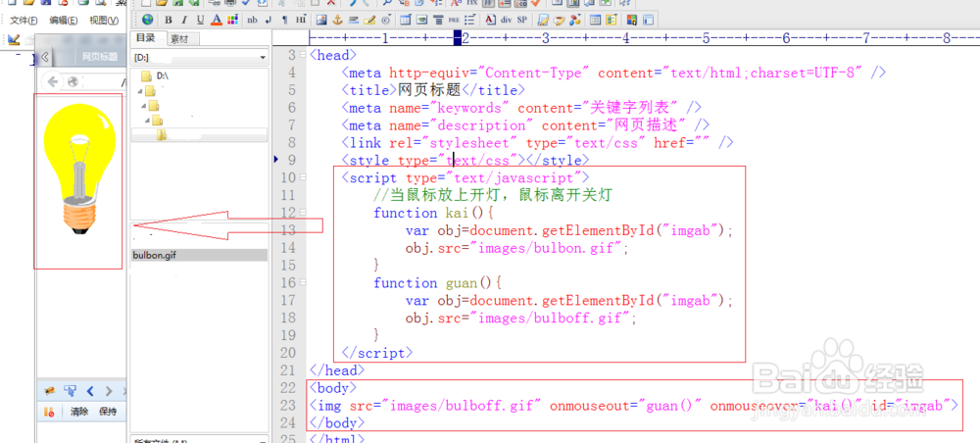Open special character copyright icon
The width and height of the screenshot is (980, 443).
click(386, 20)
